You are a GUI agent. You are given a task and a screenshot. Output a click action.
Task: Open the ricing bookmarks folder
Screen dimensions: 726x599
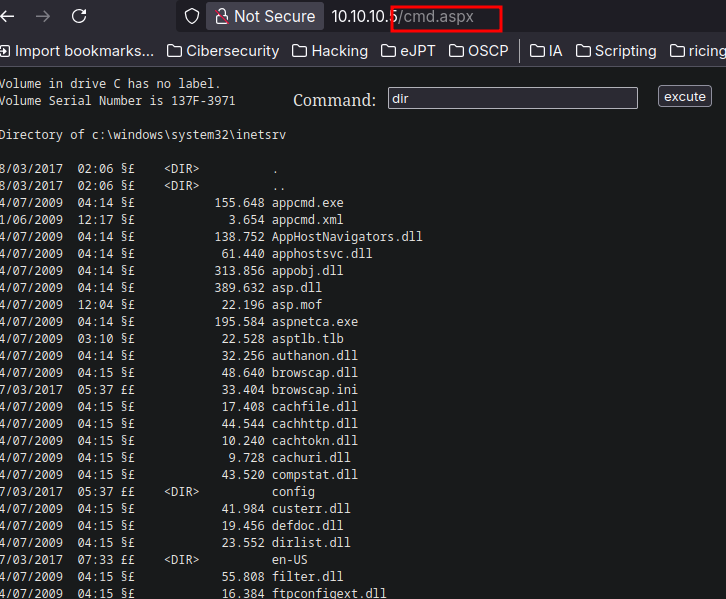coord(698,51)
